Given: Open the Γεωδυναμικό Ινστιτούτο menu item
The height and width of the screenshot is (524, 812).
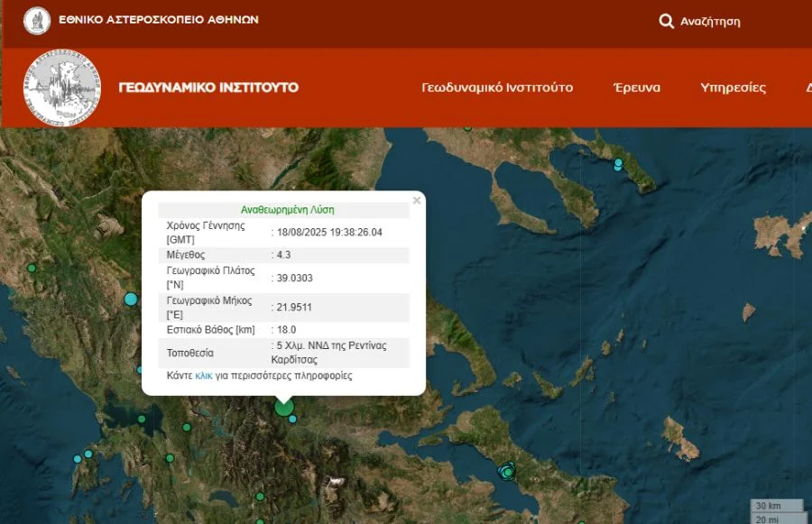Looking at the screenshot, I should [x=497, y=87].
